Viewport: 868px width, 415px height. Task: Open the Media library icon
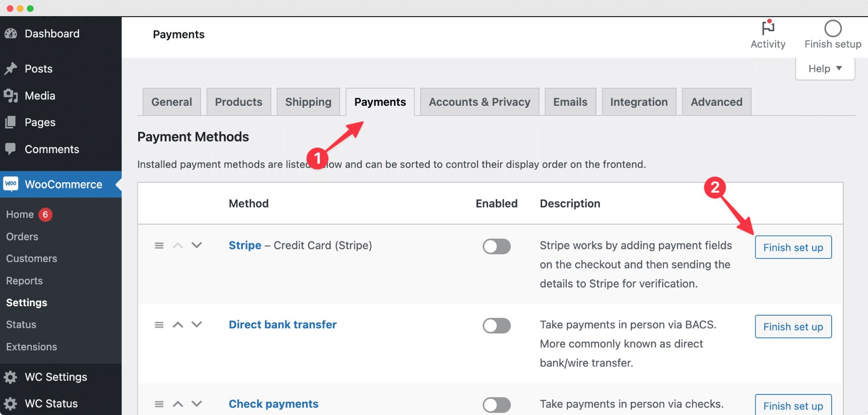[x=11, y=96]
